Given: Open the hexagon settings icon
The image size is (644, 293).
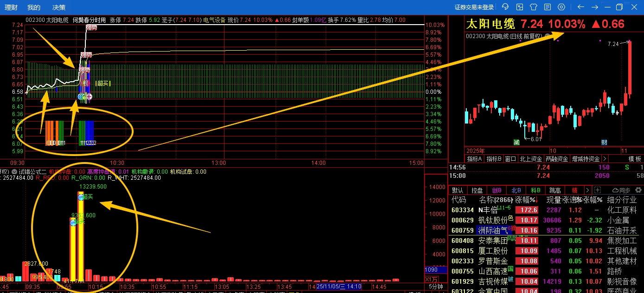Looking at the screenshot, I should (x=561, y=7).
